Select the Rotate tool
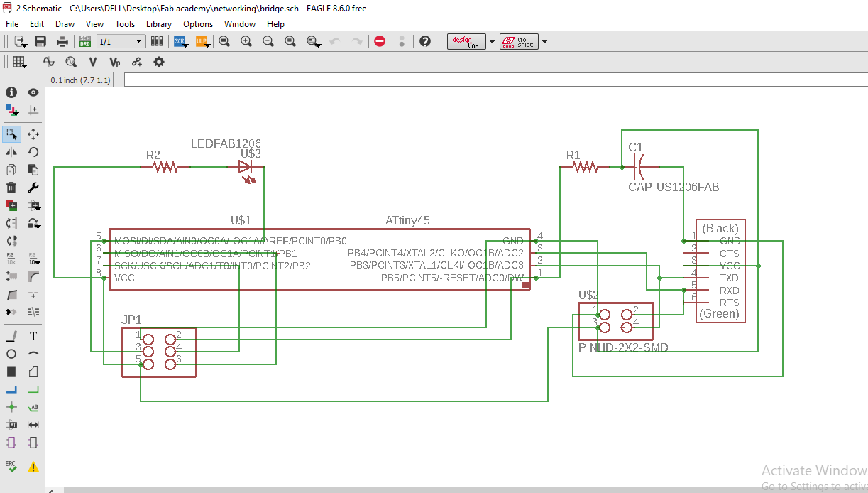 [x=33, y=151]
